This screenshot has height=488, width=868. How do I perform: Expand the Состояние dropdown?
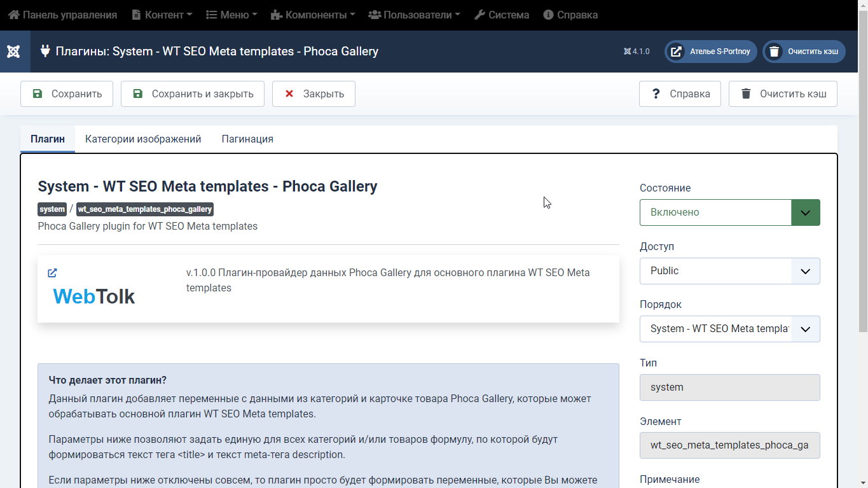click(729, 213)
